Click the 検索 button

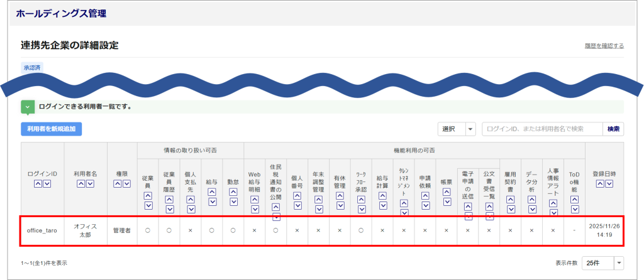pyautogui.click(x=614, y=129)
